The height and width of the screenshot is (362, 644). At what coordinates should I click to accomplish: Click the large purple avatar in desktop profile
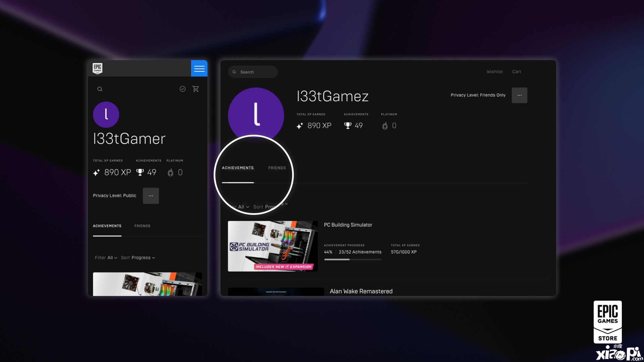256,115
